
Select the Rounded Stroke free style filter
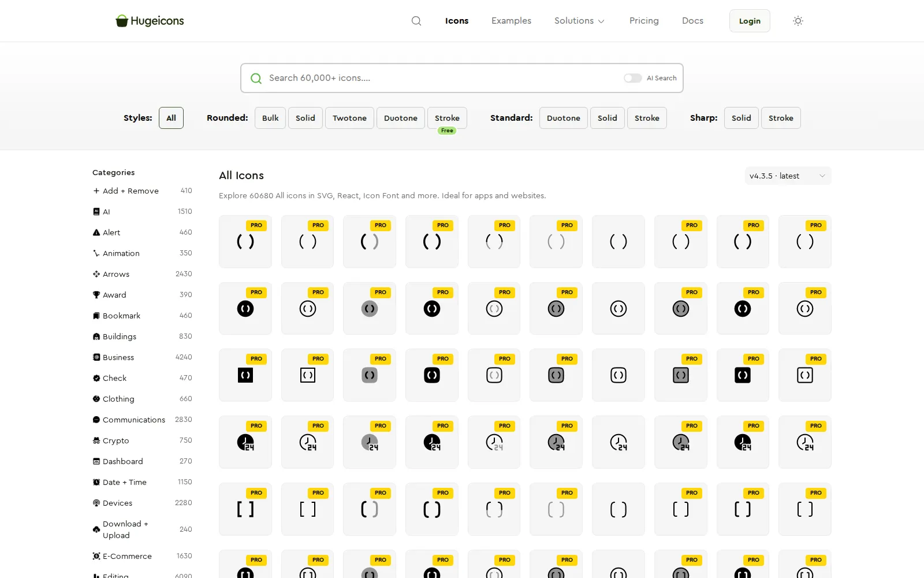point(447,118)
